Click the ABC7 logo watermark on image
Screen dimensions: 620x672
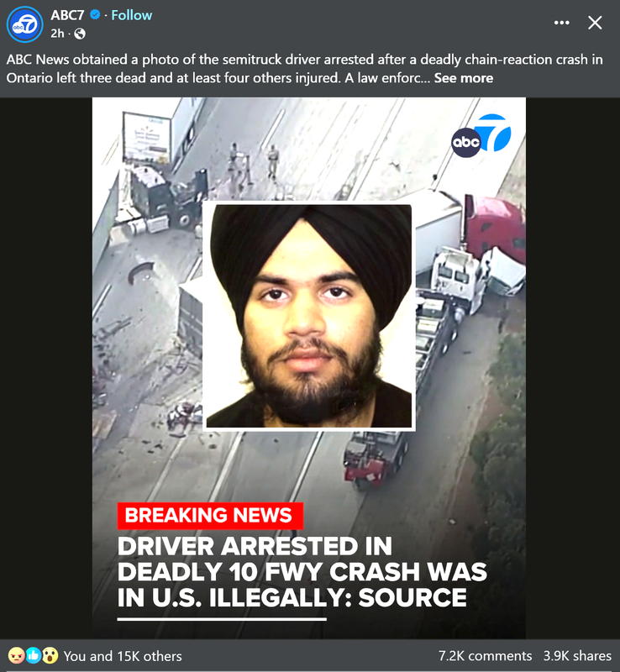pyautogui.click(x=481, y=135)
